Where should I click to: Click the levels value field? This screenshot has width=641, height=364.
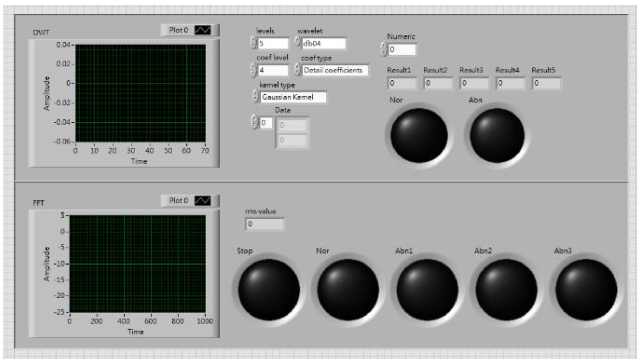273,44
